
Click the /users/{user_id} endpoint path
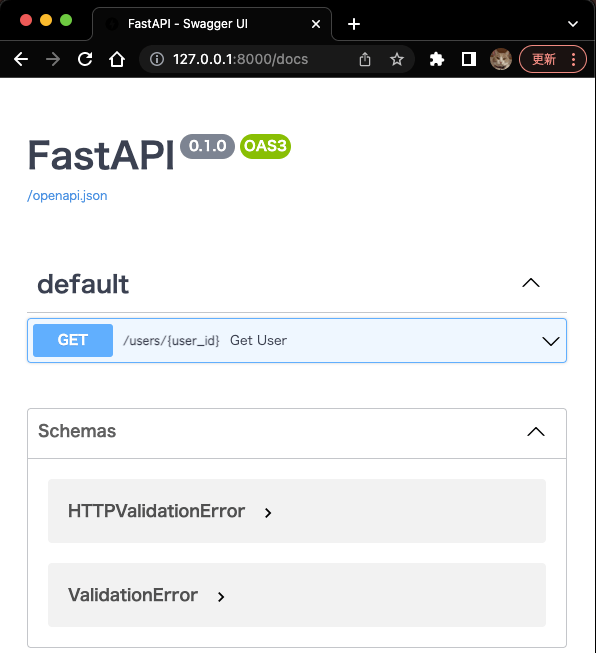(x=171, y=341)
